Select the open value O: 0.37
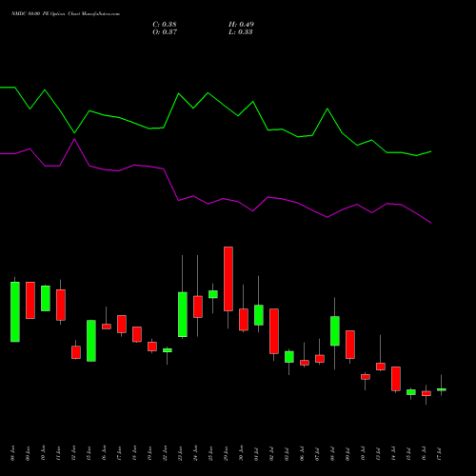 [165, 32]
